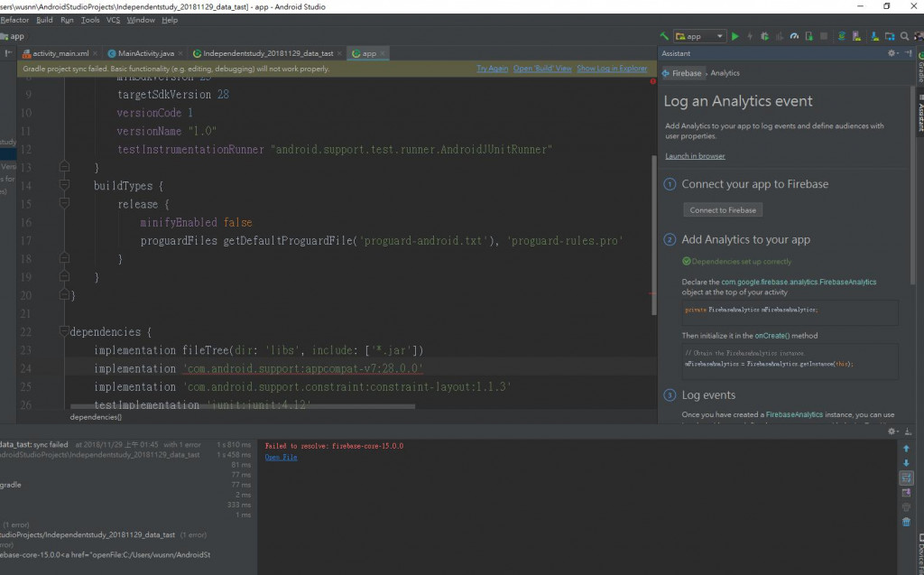
Task: Click the Apply Changes lightning icon
Action: pyautogui.click(x=750, y=36)
